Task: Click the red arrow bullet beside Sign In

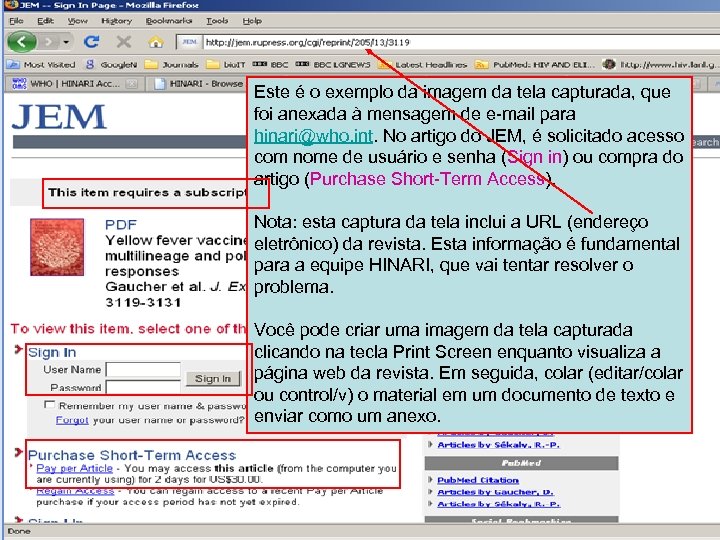Action: click(18, 350)
